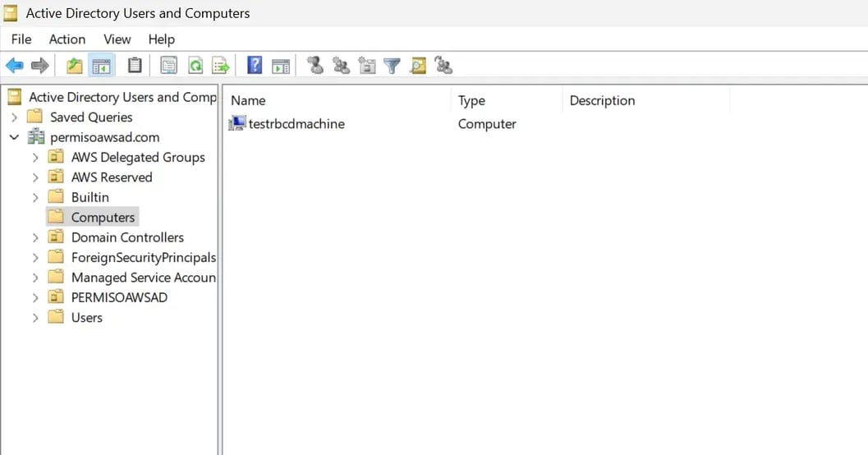
Task: Select the AWS Reserved OU
Action: [x=112, y=177]
